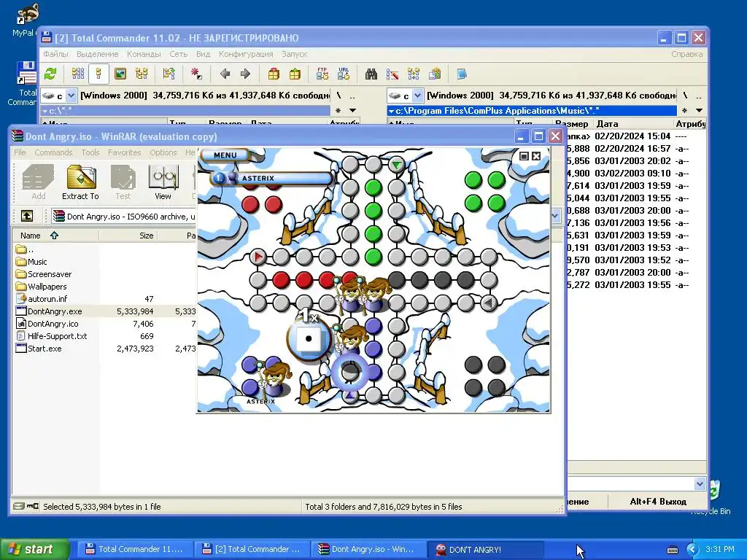Click the pack files icon with red arrow
This screenshot has height=560, width=747.
coord(274,74)
